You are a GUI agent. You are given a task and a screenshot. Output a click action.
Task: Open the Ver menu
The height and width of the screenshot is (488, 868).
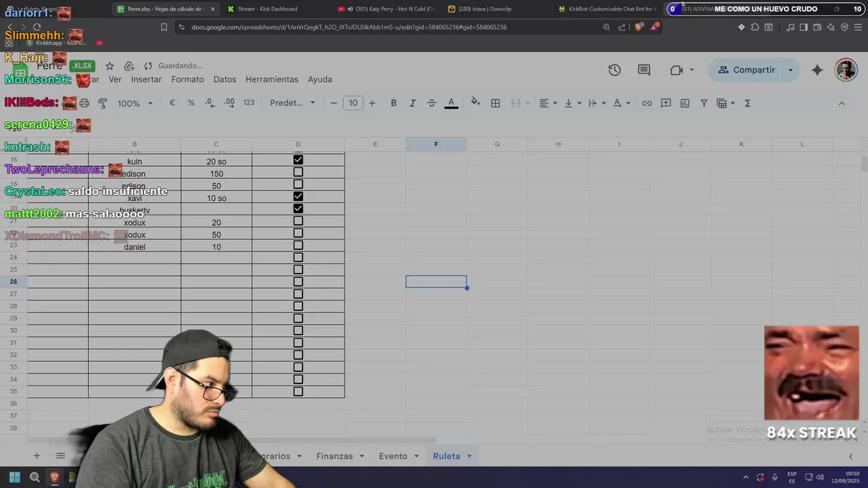[115, 79]
